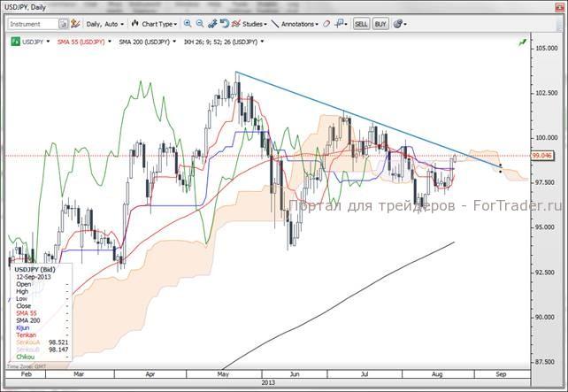Click the Instrument input field

pyautogui.click(x=33, y=24)
